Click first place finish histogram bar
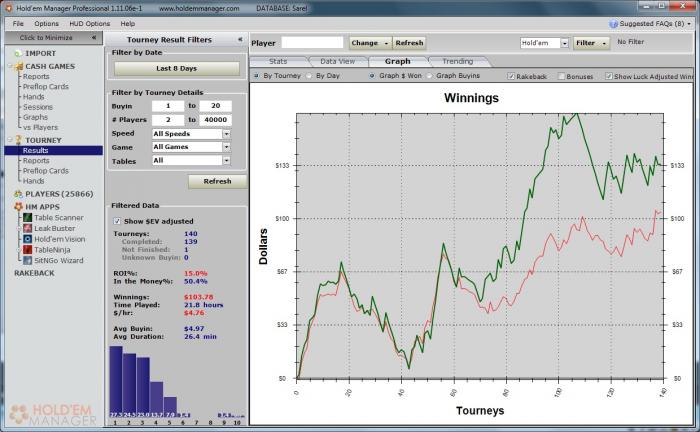The height and width of the screenshot is (432, 700). point(116,381)
